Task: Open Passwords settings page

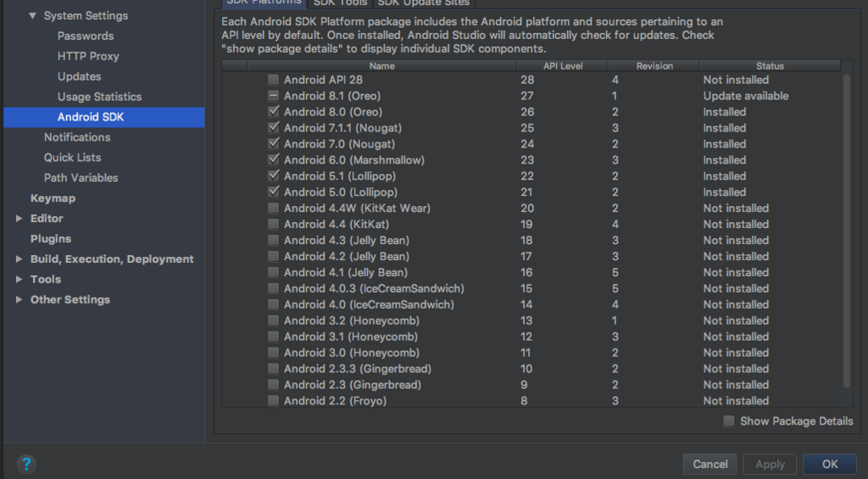Action: (x=86, y=36)
